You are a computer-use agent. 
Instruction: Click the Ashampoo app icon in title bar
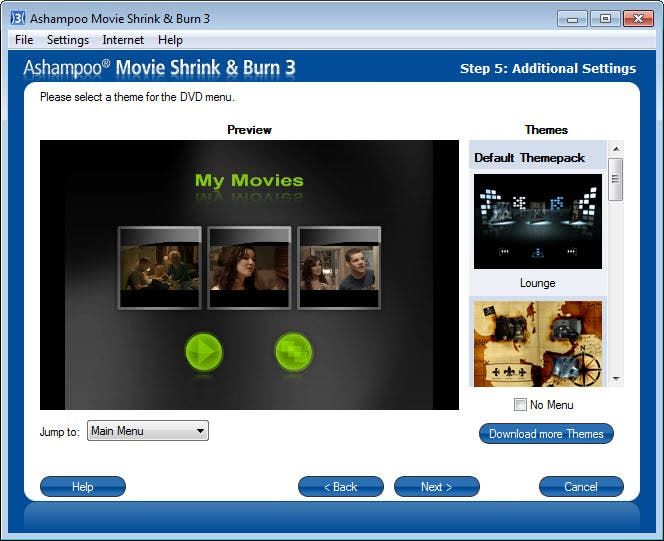[x=18, y=19]
